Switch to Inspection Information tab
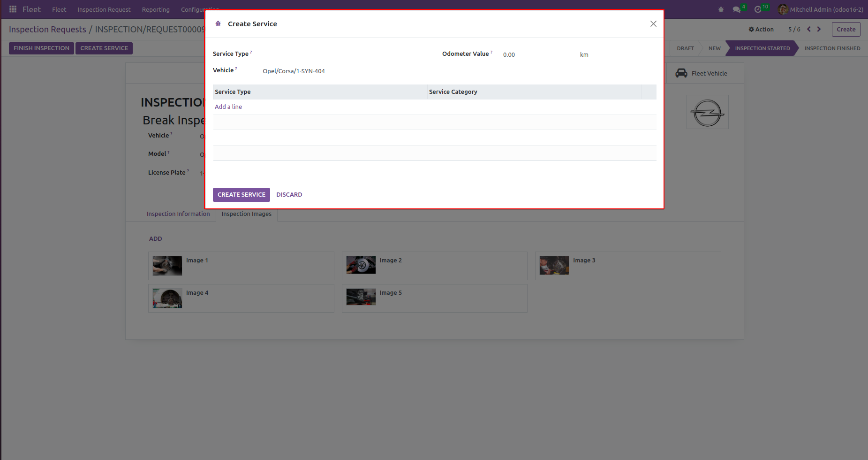 [178, 214]
